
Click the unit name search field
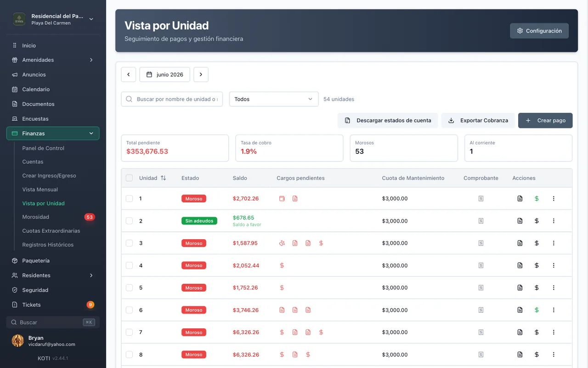(172, 99)
